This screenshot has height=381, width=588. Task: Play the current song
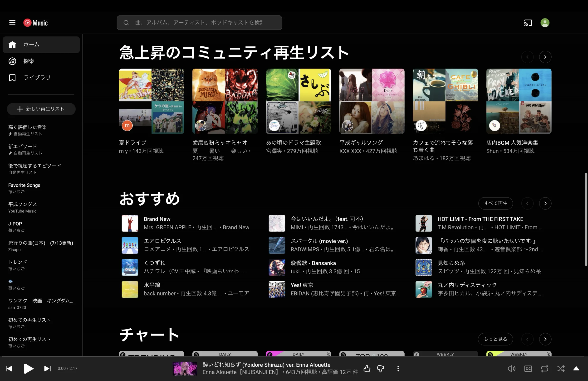pyautogui.click(x=29, y=369)
